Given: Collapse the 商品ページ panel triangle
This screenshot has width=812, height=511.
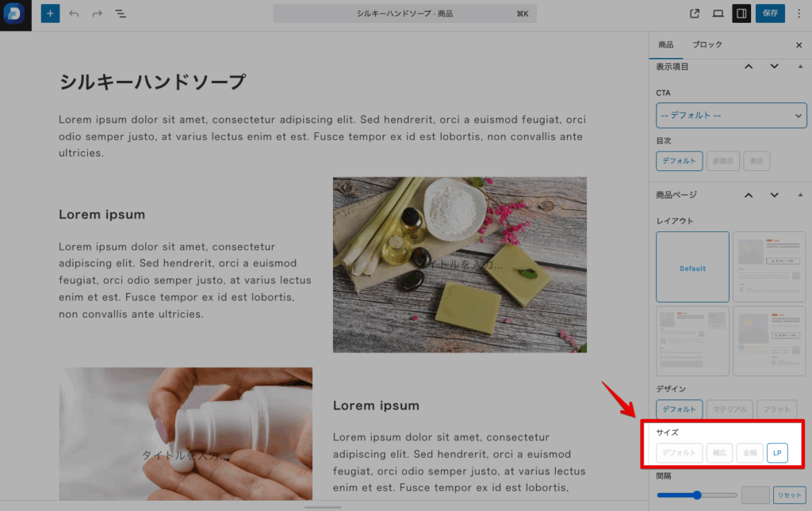Looking at the screenshot, I should [x=799, y=195].
